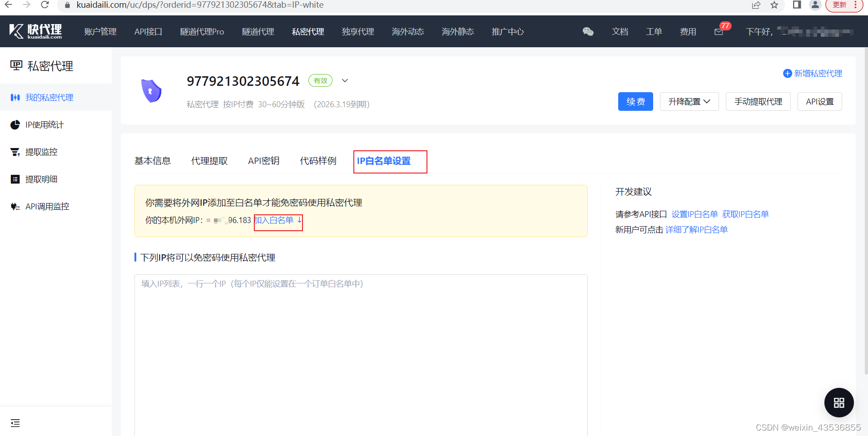Expand the order switch chevron beside 有效
This screenshot has width=868, height=436.
pyautogui.click(x=345, y=80)
